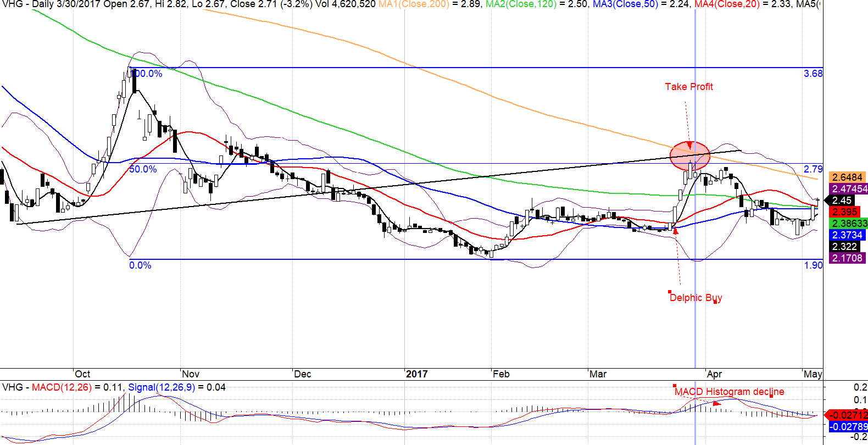
Task: Select the Take Profit annotation text
Action: [688, 87]
